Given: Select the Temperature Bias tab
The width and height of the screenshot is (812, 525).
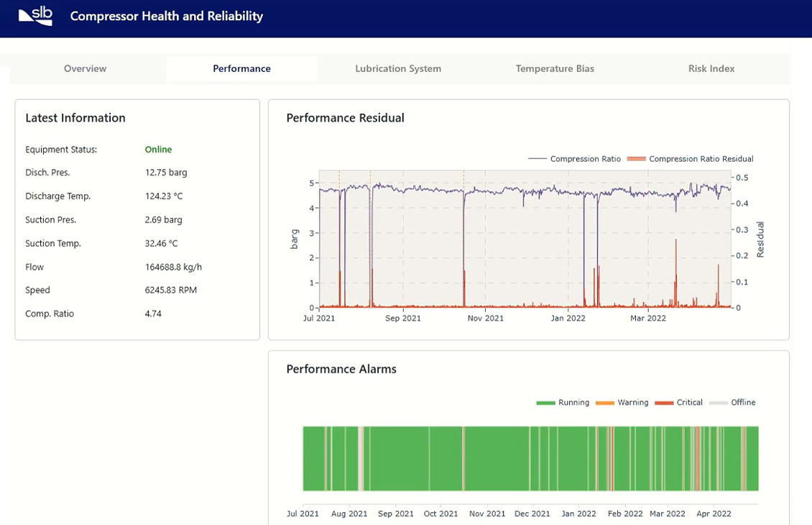Looking at the screenshot, I should [555, 68].
